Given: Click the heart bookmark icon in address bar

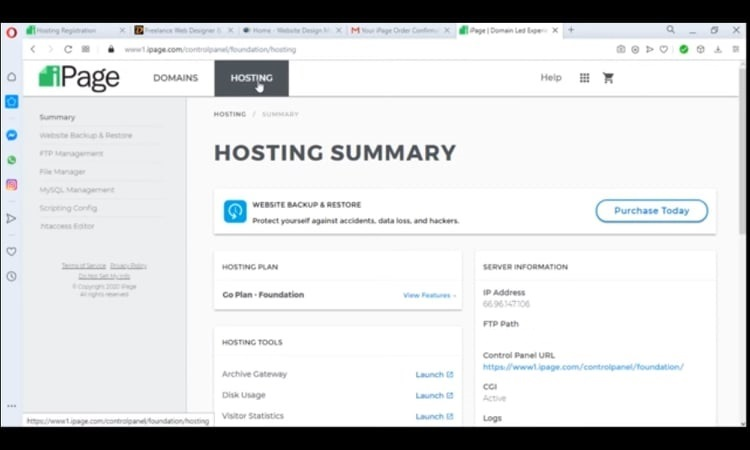Looking at the screenshot, I should click(x=664, y=49).
